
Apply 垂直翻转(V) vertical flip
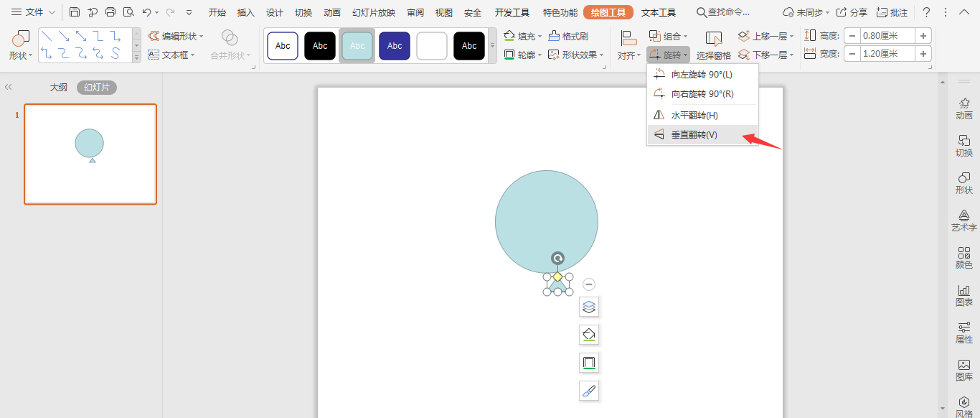point(692,134)
